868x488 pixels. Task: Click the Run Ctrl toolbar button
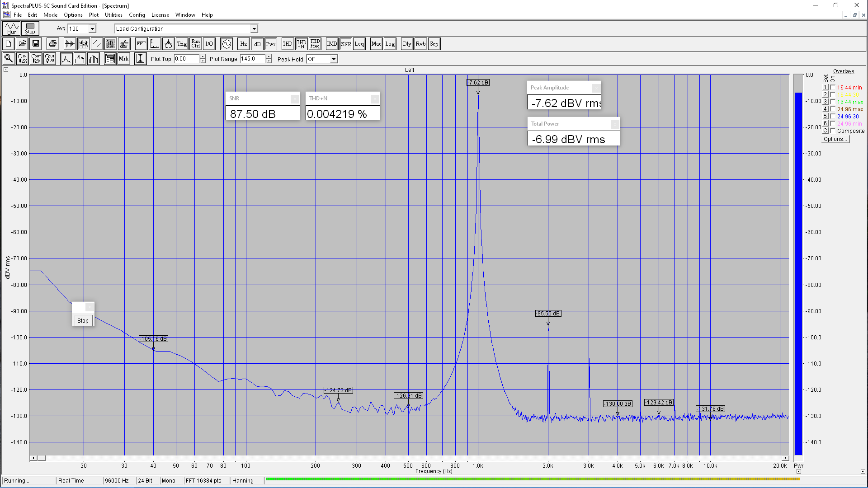pos(195,44)
